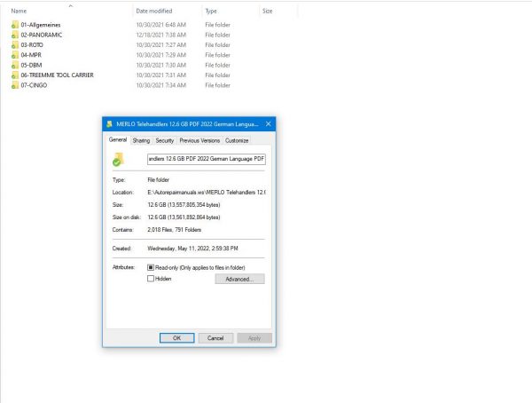Select the 03-ROTO folder name
The image size is (532, 403).
click(x=32, y=45)
